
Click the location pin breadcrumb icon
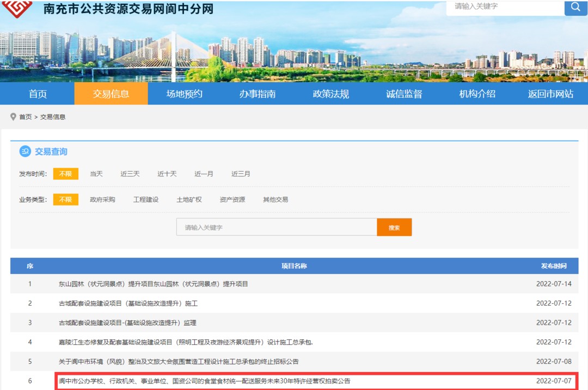pyautogui.click(x=14, y=117)
